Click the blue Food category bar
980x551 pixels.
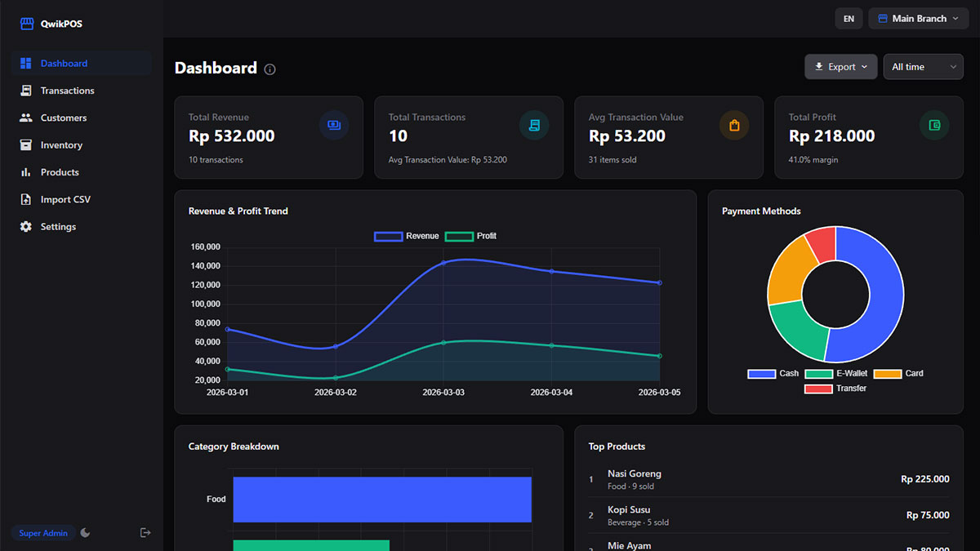pyautogui.click(x=382, y=500)
